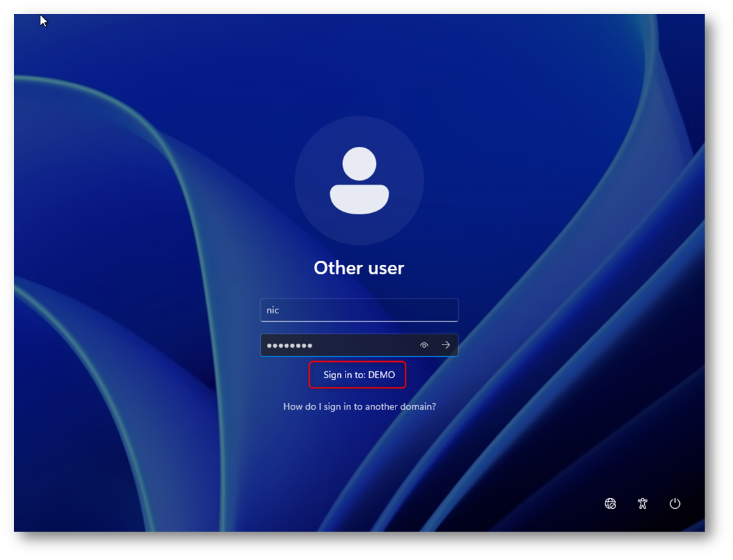
Task: Open the Power options button
Action: click(674, 503)
